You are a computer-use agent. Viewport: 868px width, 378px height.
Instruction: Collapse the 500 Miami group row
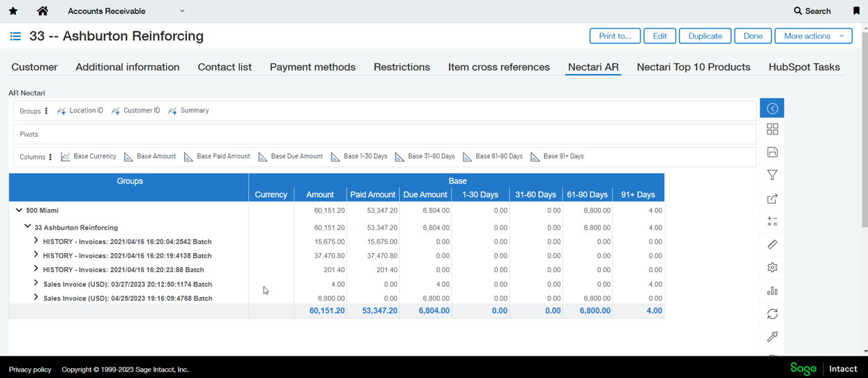pos(19,210)
